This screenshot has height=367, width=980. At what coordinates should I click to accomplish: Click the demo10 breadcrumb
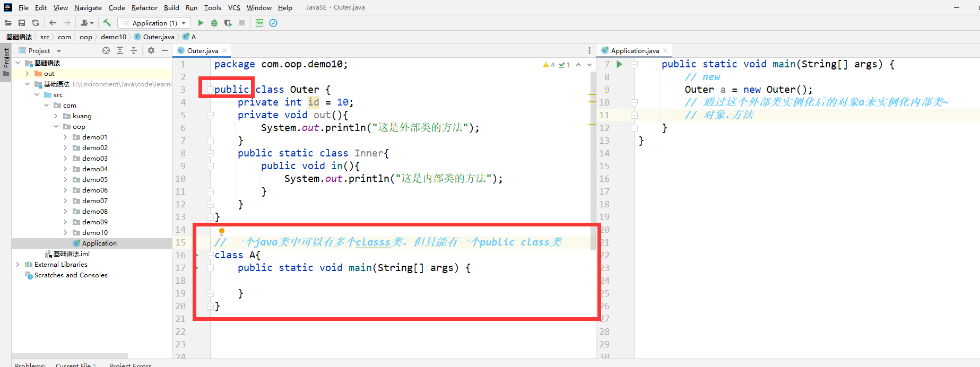tap(114, 37)
